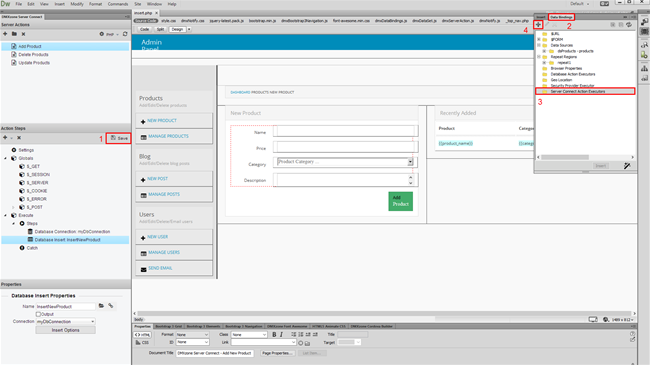Click the Add Product server action file

click(29, 46)
